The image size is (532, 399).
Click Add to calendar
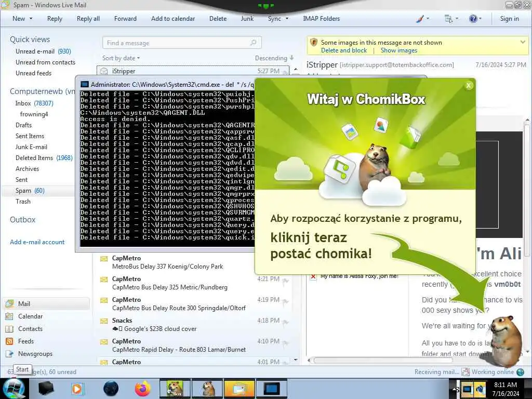coord(173,19)
